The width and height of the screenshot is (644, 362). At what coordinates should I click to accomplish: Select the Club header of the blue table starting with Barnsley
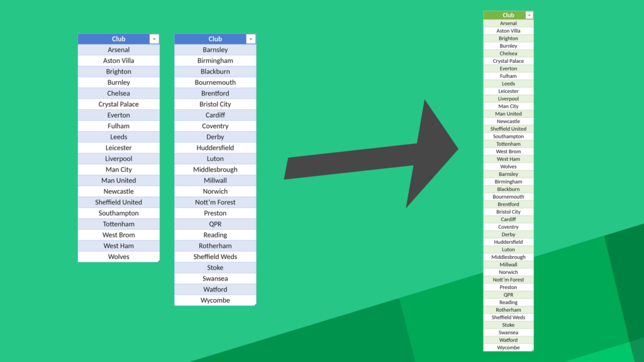pos(215,39)
